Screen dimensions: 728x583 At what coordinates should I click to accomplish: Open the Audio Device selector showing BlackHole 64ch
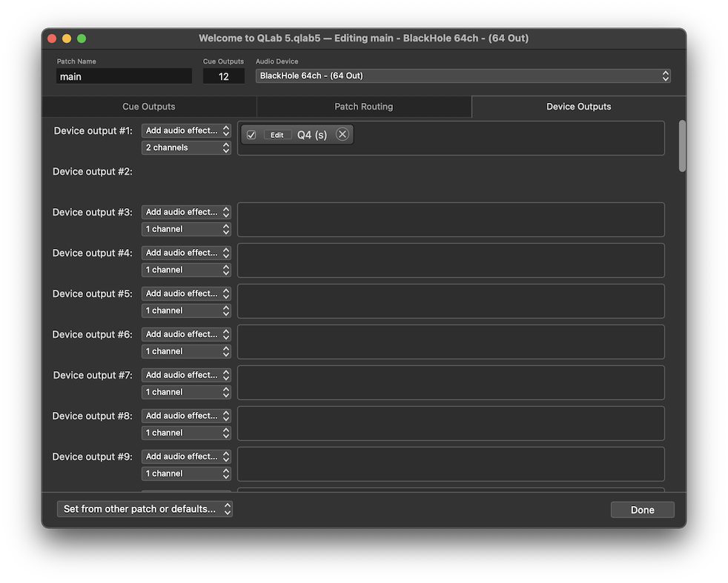point(461,75)
